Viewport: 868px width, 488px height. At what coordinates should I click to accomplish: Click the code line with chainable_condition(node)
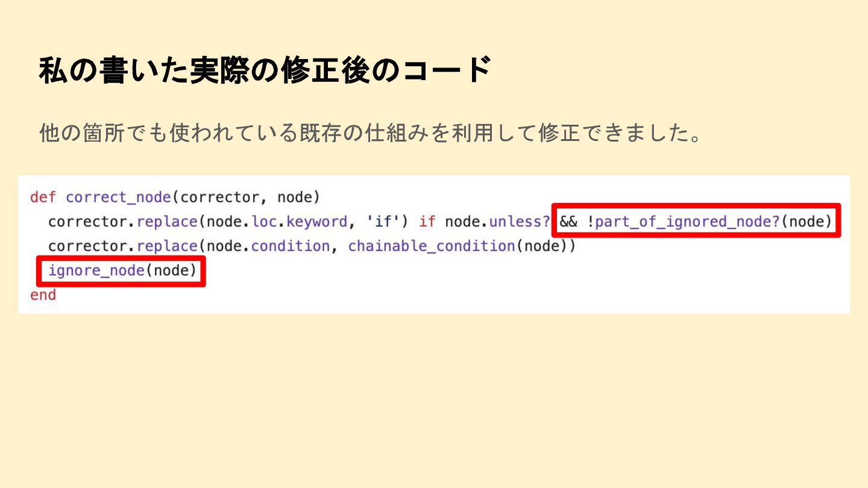coord(312,246)
